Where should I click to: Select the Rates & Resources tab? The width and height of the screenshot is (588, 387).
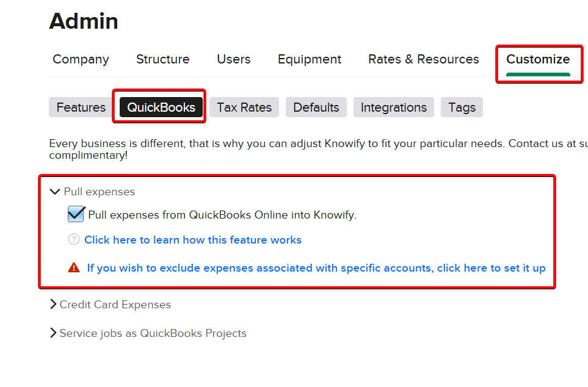424,59
